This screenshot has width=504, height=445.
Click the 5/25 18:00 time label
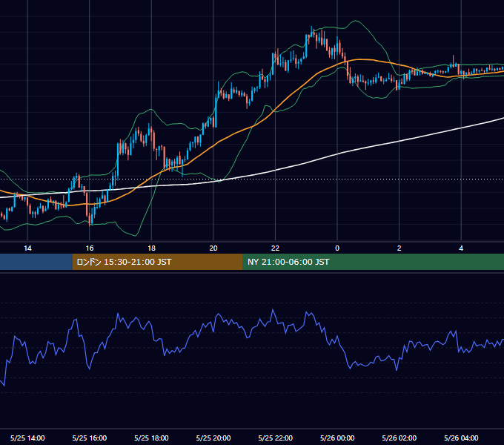pyautogui.click(x=151, y=438)
